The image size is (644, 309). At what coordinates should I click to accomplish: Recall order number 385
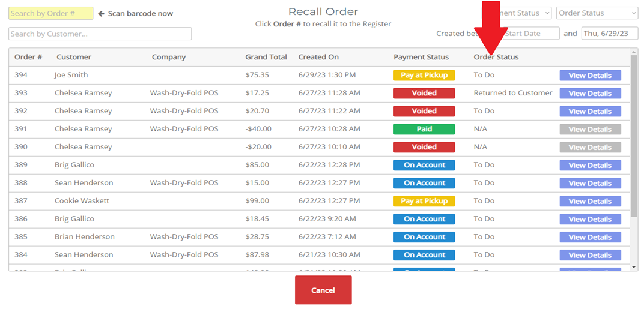(21, 237)
